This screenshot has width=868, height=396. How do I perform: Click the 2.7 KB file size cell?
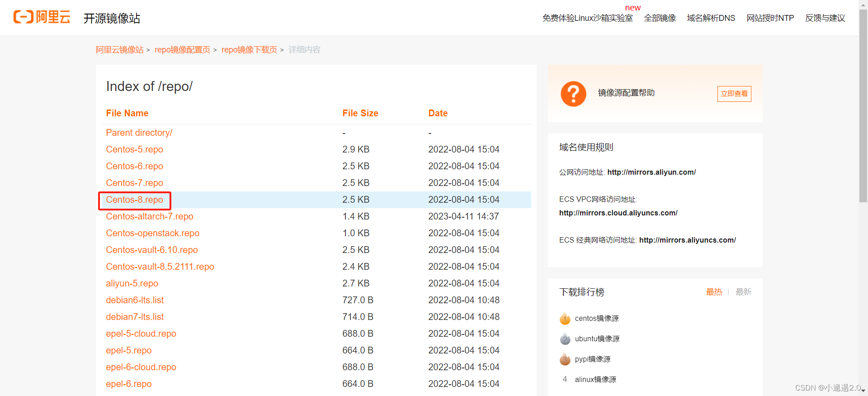(x=356, y=283)
